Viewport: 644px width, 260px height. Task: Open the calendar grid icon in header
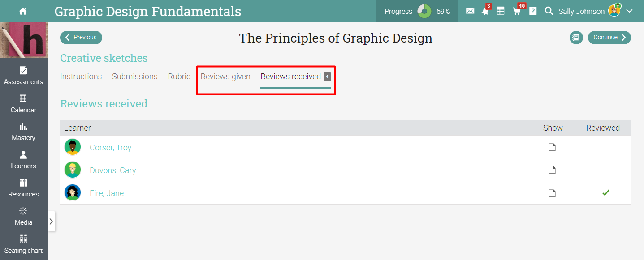[x=501, y=11]
